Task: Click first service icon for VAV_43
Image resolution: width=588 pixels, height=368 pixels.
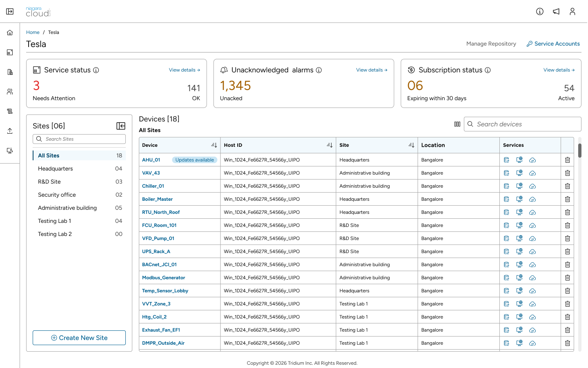Action: (x=506, y=173)
